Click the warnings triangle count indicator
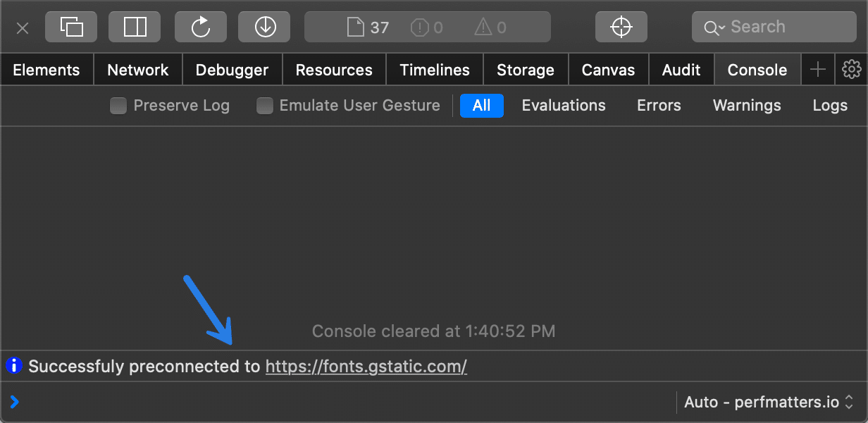The height and width of the screenshot is (423, 868). click(x=490, y=27)
